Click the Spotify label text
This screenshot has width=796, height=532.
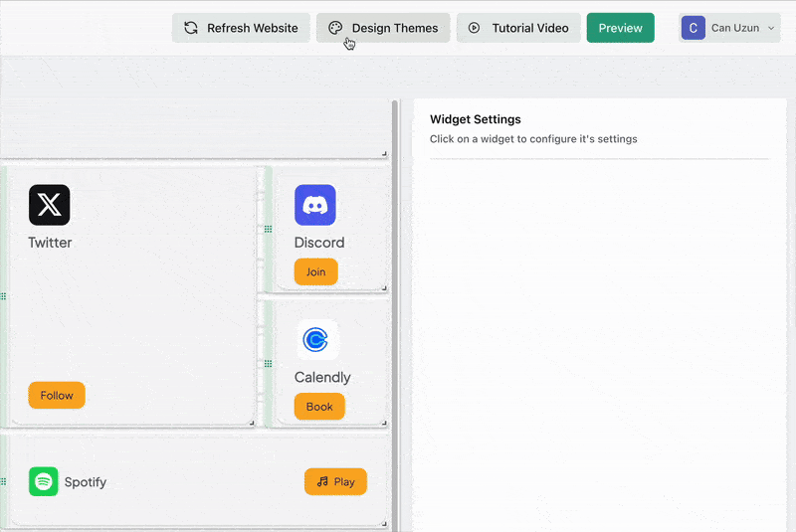click(86, 482)
